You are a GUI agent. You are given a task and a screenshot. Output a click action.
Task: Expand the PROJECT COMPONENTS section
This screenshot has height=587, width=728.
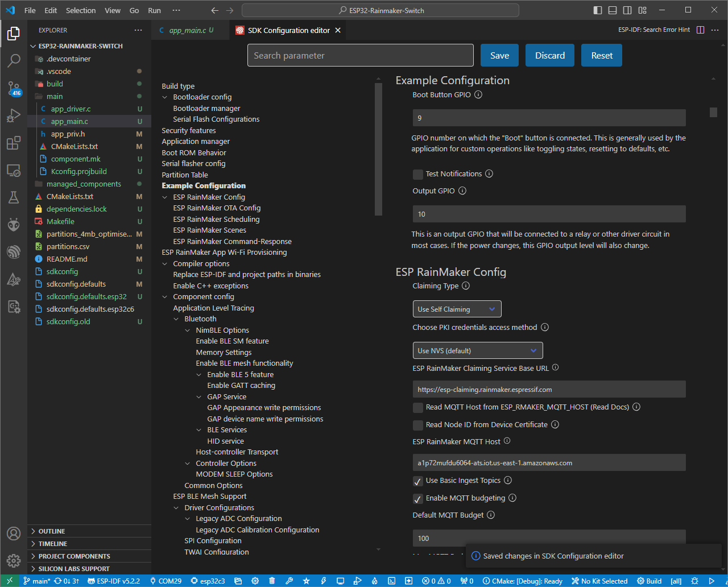[89, 556]
